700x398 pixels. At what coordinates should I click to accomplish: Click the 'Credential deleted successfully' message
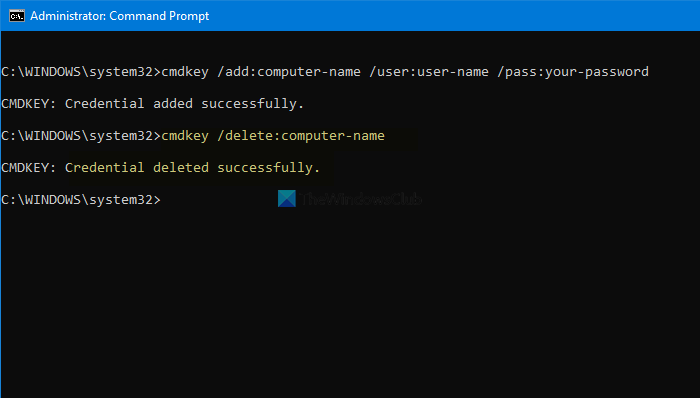coord(192,168)
